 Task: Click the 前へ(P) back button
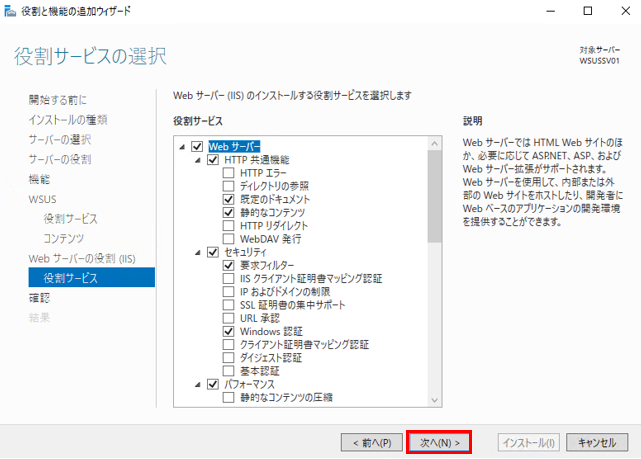[372, 441]
